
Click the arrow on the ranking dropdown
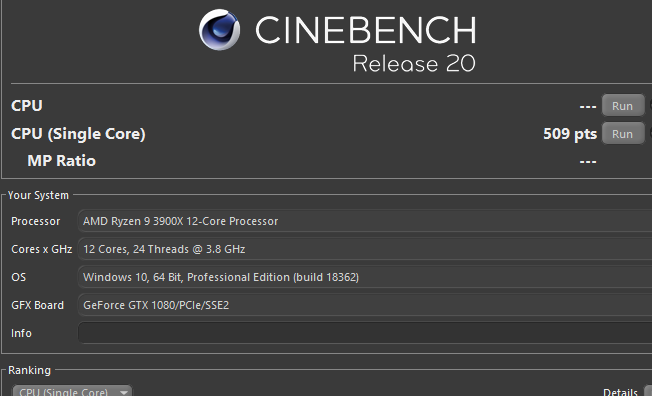click(123, 392)
